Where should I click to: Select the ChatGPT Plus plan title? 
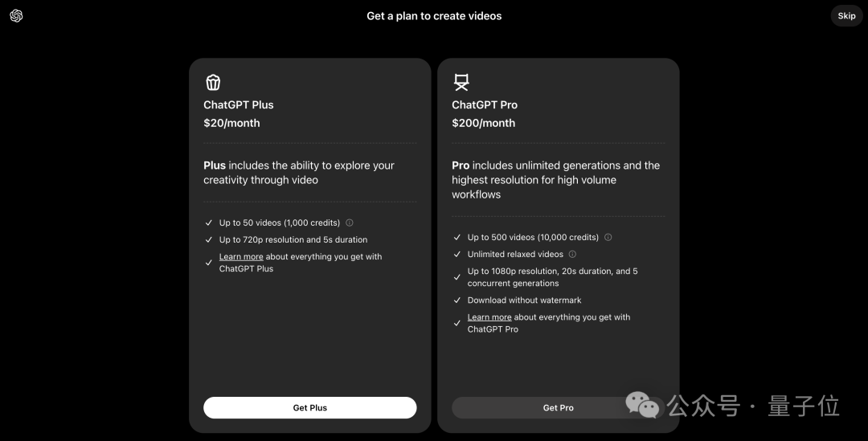coord(239,105)
